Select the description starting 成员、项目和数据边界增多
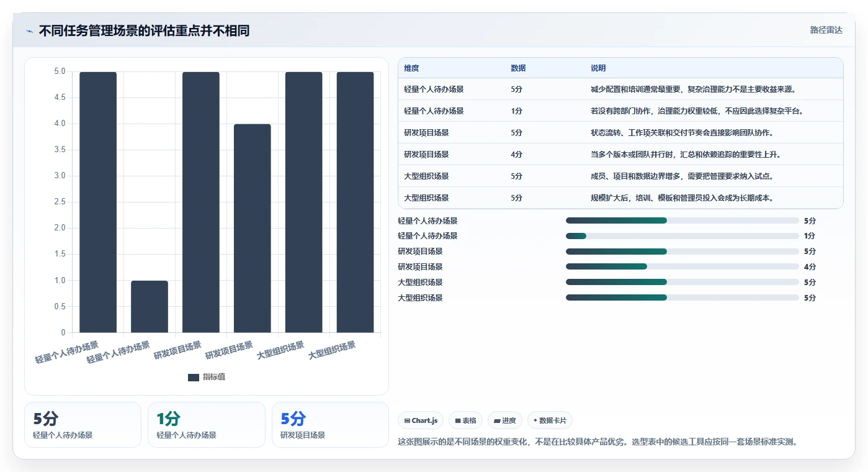The height and width of the screenshot is (472, 868). tap(682, 176)
